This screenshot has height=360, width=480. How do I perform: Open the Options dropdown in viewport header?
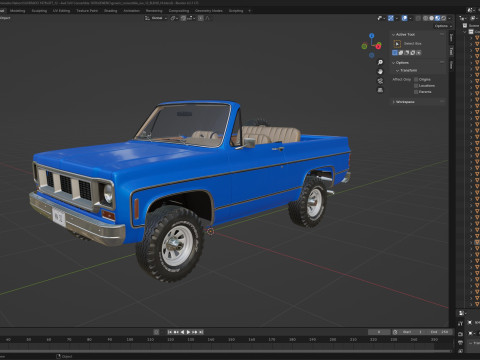(443, 26)
